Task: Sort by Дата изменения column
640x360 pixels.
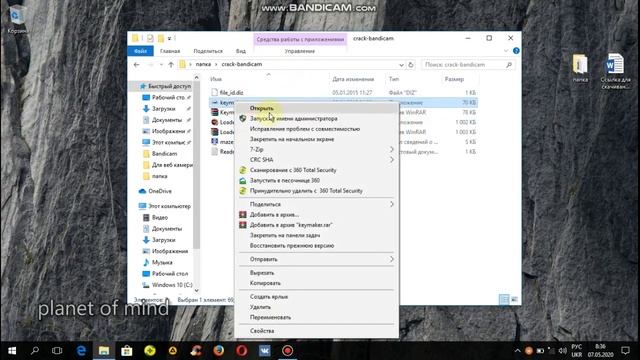Action: pyautogui.click(x=353, y=79)
